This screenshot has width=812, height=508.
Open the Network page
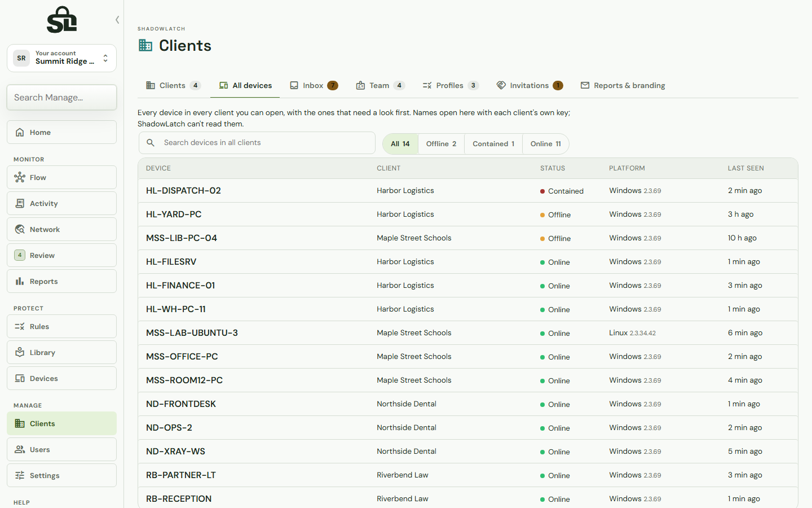[61, 229]
